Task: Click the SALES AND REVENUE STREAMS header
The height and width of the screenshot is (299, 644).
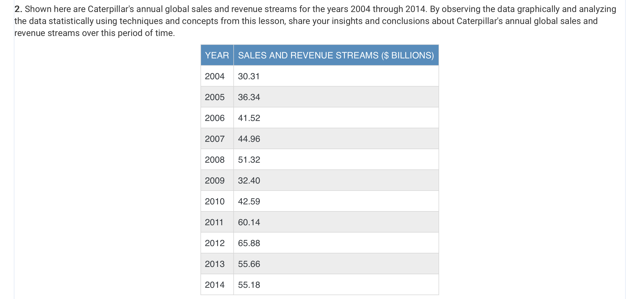Action: coord(336,55)
